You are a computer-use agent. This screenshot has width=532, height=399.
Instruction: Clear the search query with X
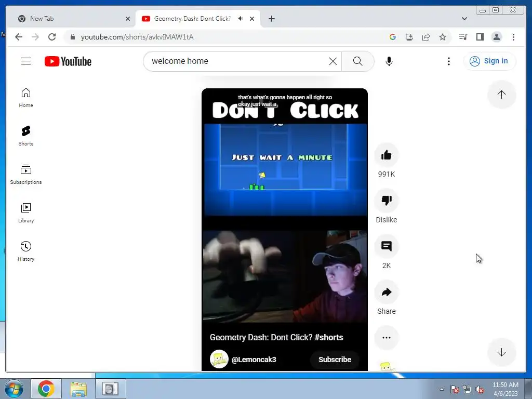pos(333,61)
